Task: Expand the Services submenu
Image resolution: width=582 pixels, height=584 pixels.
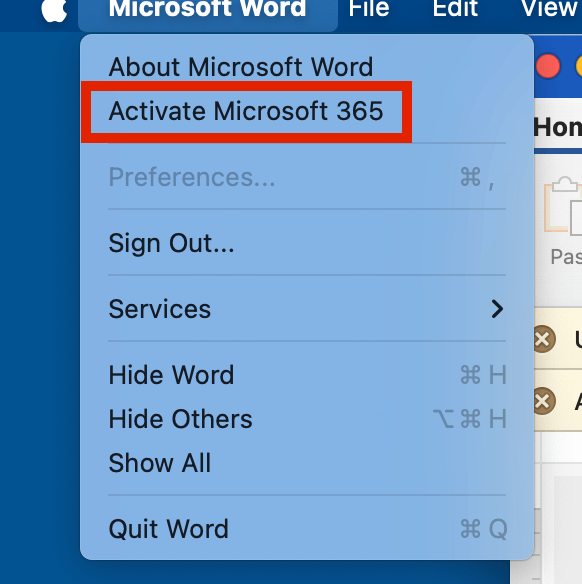Action: click(307, 309)
